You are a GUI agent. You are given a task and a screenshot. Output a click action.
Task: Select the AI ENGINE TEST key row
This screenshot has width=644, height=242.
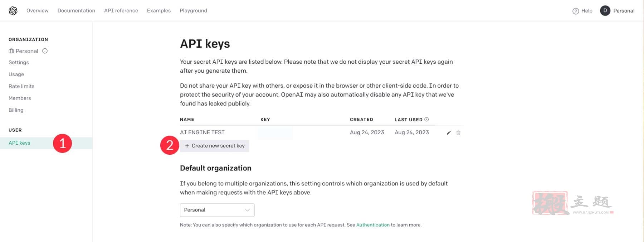click(321, 132)
